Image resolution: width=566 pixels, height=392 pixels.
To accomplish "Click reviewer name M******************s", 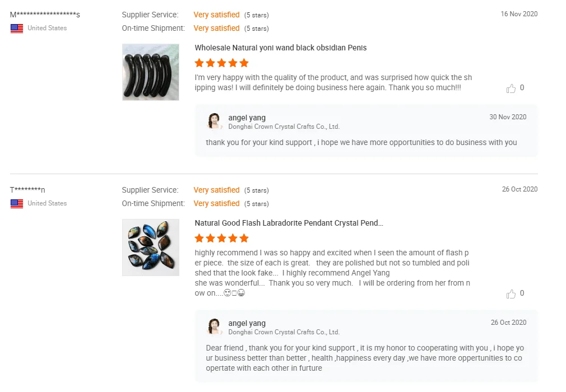I will tap(45, 15).
